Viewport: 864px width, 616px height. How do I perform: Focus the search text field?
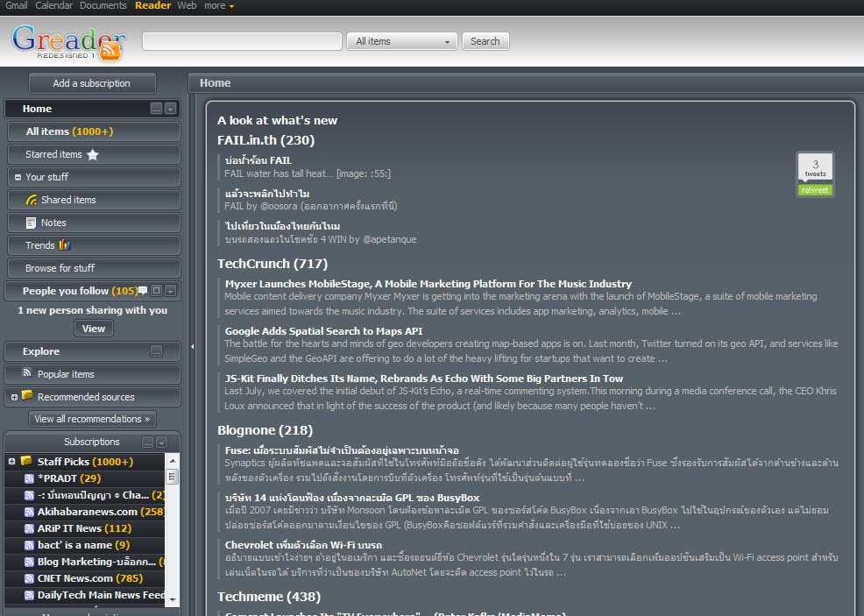tap(242, 41)
